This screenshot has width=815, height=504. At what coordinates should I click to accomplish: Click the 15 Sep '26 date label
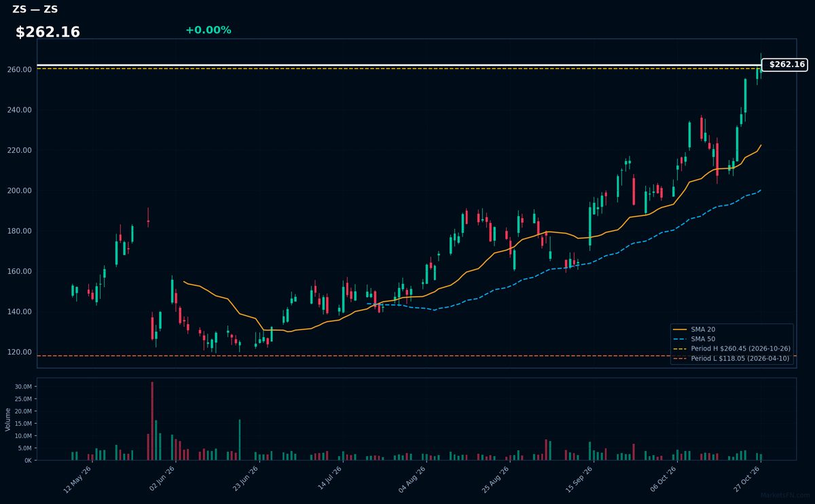pyautogui.click(x=579, y=480)
